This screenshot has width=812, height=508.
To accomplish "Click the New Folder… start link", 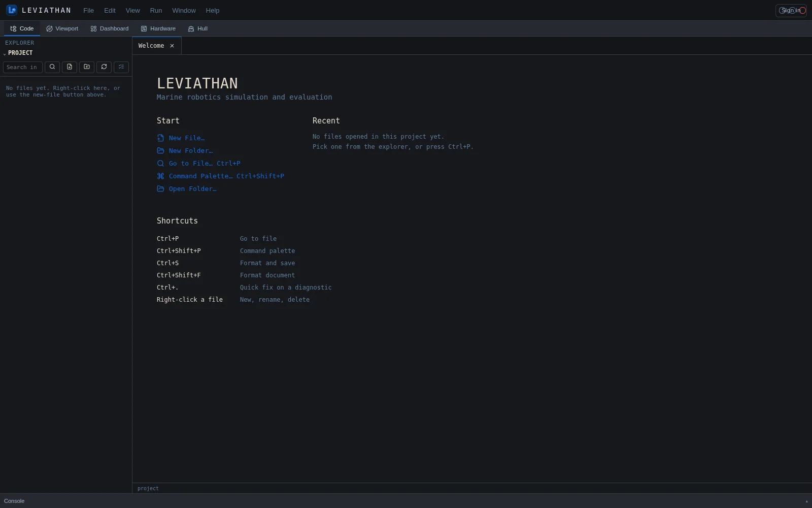I will [185, 150].
